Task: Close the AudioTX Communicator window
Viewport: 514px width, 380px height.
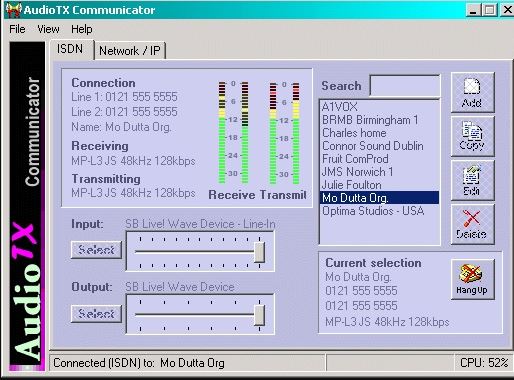Action: [x=507, y=10]
